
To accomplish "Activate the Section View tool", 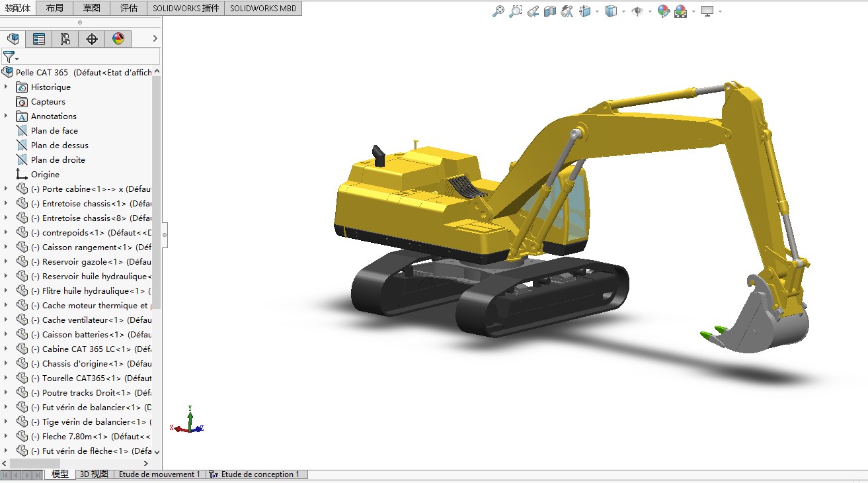I will click(x=550, y=11).
